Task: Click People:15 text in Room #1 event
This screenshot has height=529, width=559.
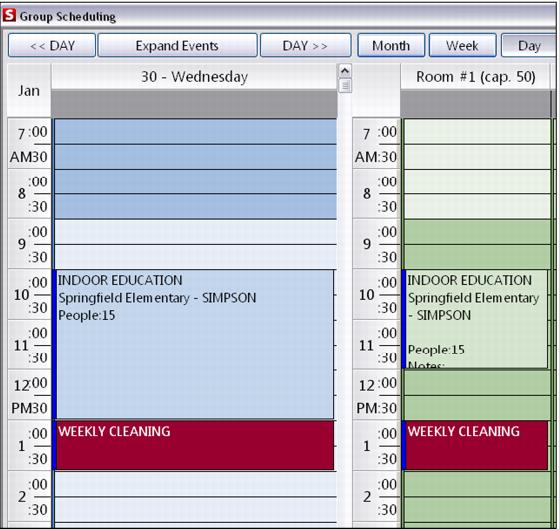Action: 436,349
